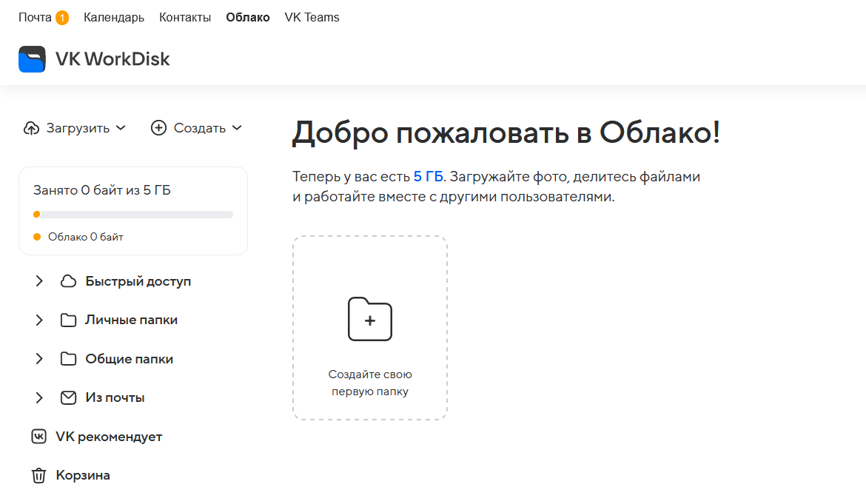This screenshot has height=504, width=866.
Task: Click the VK рекомендует logo icon
Action: 38,437
